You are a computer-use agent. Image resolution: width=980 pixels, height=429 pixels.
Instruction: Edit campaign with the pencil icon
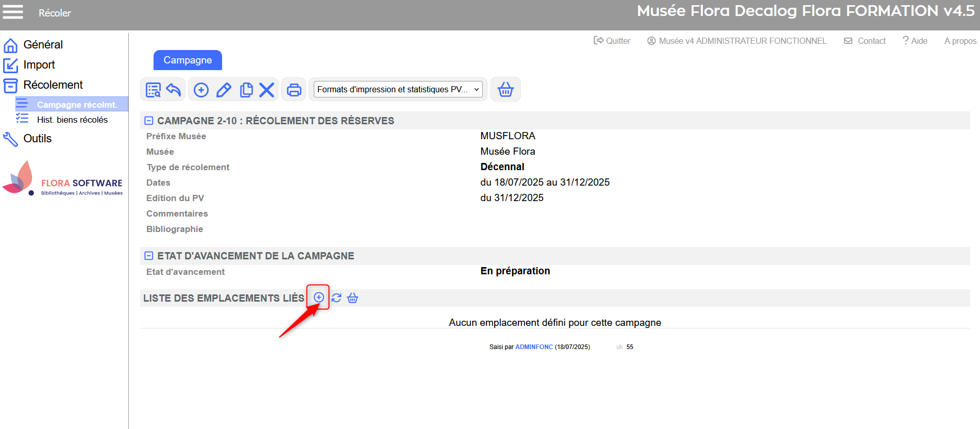(x=224, y=90)
